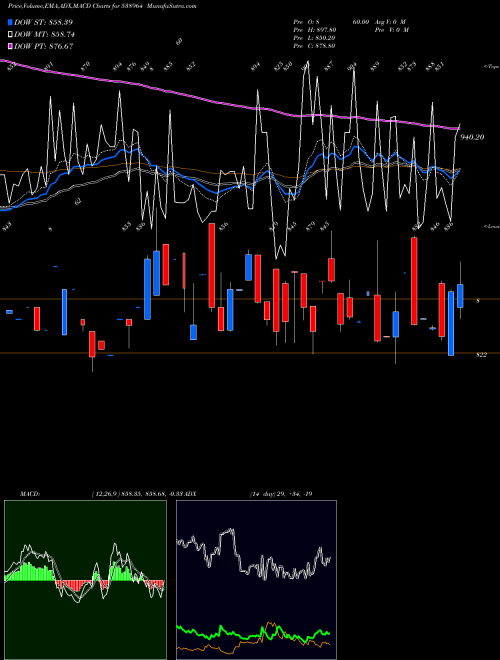Viewport: 500px width, 660px height.
Task: Click the 'Pre L: 850.20' value
Action: coord(314,38)
